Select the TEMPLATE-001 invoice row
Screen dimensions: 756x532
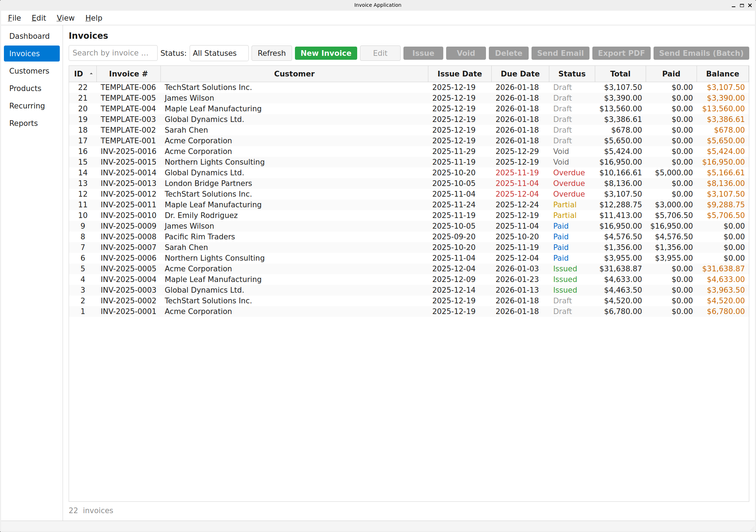pyautogui.click(x=249, y=140)
